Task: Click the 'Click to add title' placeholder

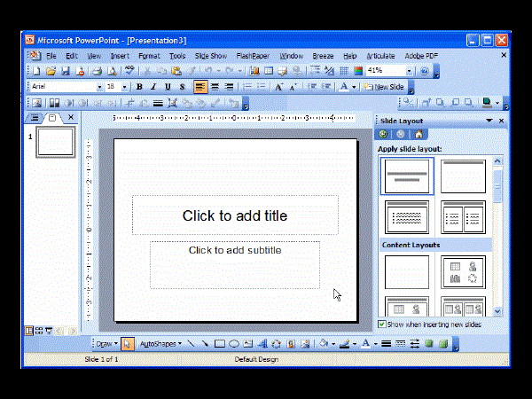Action: coord(235,215)
